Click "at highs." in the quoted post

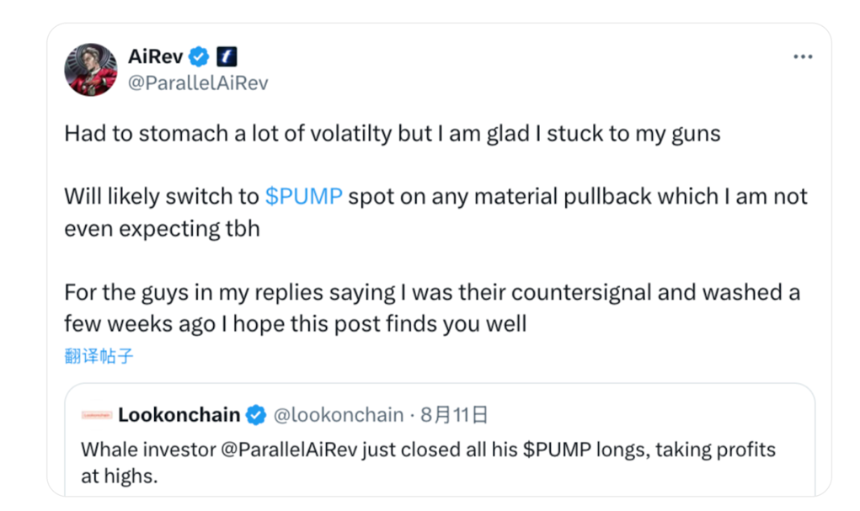click(x=119, y=477)
